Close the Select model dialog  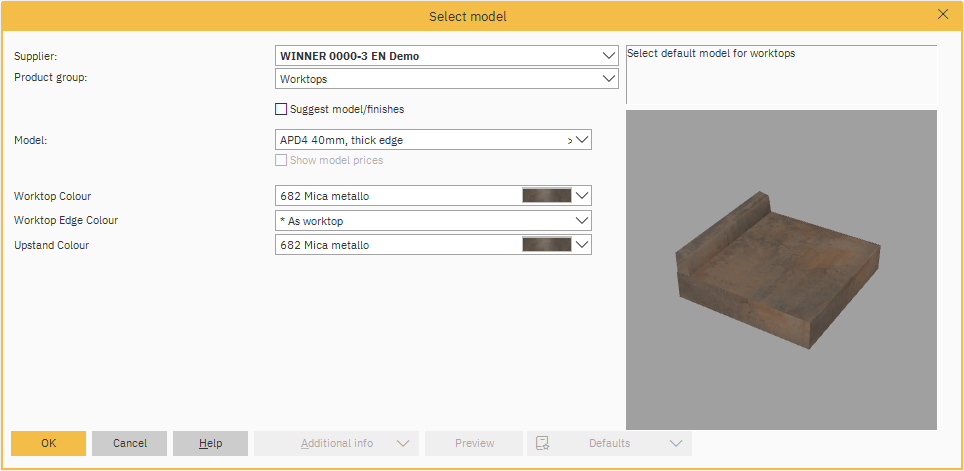click(x=942, y=14)
